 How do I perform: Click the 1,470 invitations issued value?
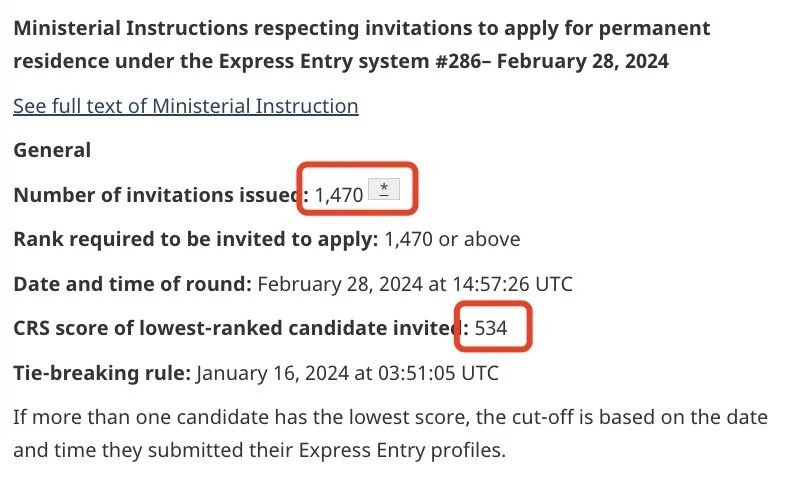coord(338,195)
